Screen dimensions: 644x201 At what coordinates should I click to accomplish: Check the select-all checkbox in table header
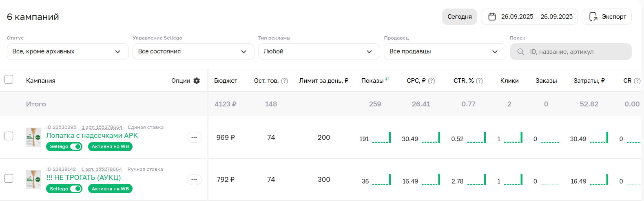9,80
